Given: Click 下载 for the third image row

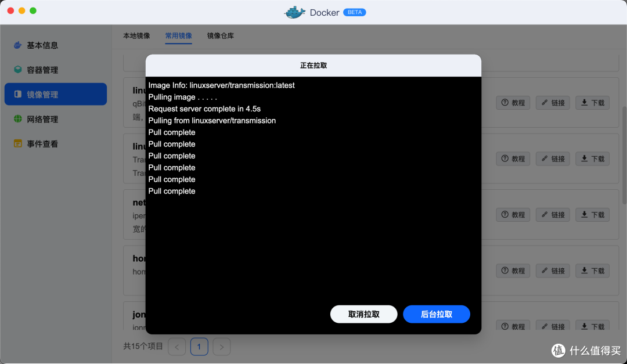Looking at the screenshot, I should [592, 215].
